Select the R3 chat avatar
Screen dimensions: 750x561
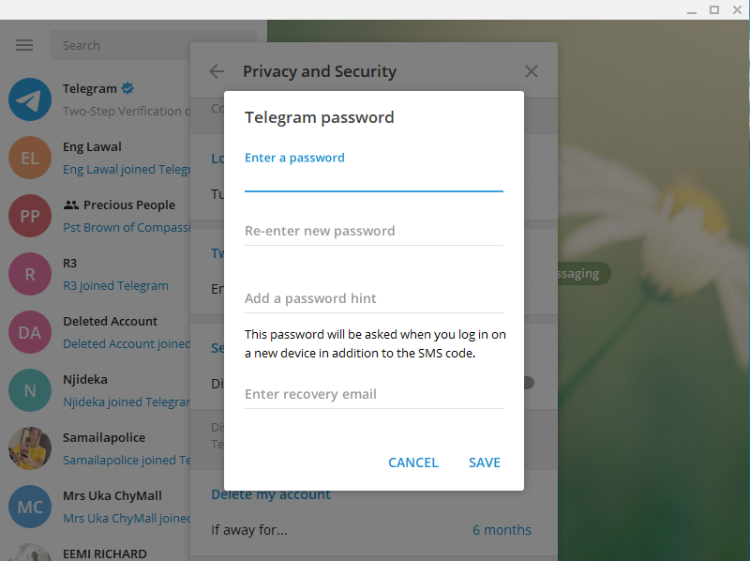click(x=30, y=274)
